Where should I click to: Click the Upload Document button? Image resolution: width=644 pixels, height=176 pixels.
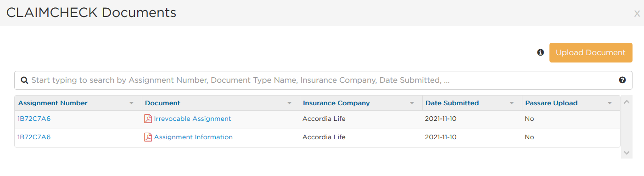[591, 52]
